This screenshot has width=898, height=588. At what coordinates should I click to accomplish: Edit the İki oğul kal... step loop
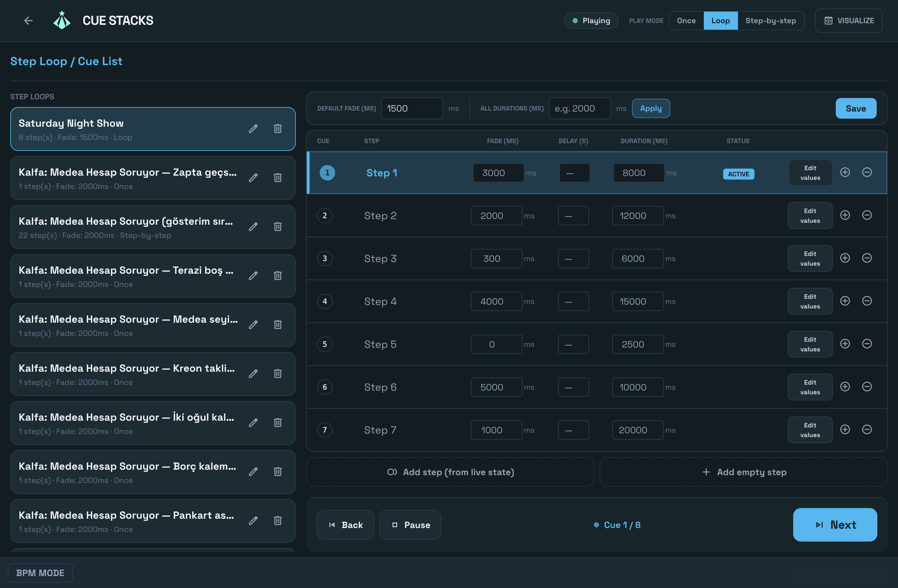(x=253, y=423)
